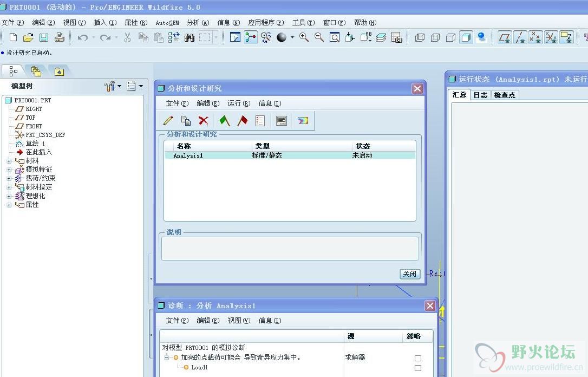Click the Refit view icon
Image resolution: width=588 pixels, height=377 pixels.
[x=335, y=37]
